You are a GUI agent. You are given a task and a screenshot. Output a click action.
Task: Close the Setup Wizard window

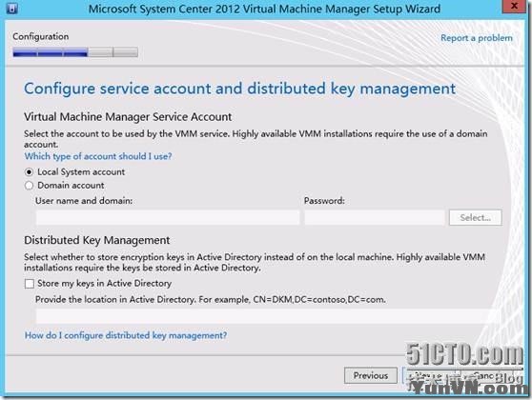click(x=514, y=6)
